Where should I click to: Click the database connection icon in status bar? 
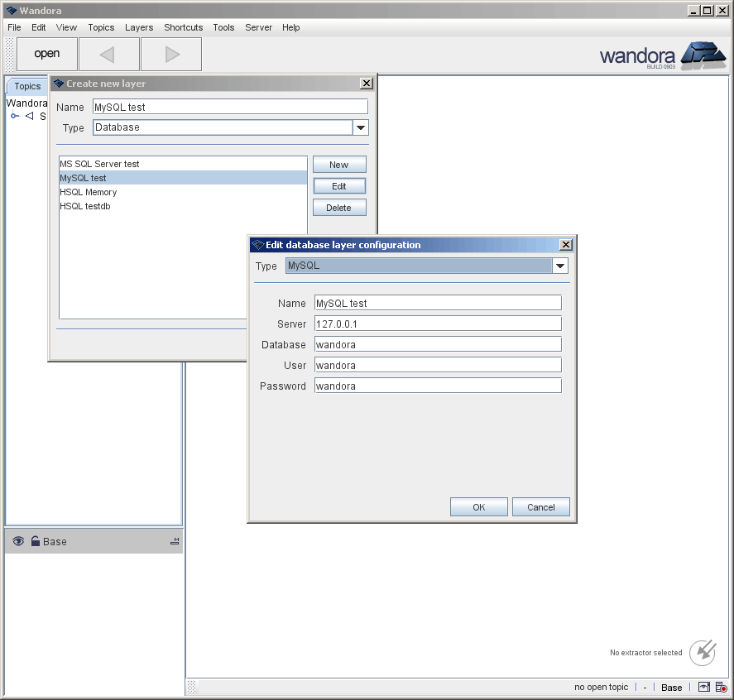720,687
